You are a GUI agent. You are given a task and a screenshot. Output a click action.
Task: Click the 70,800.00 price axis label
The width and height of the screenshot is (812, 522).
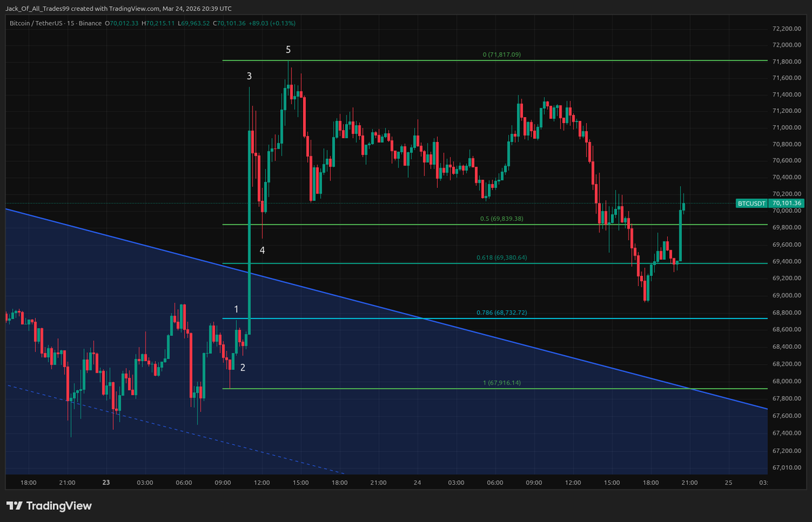786,145
